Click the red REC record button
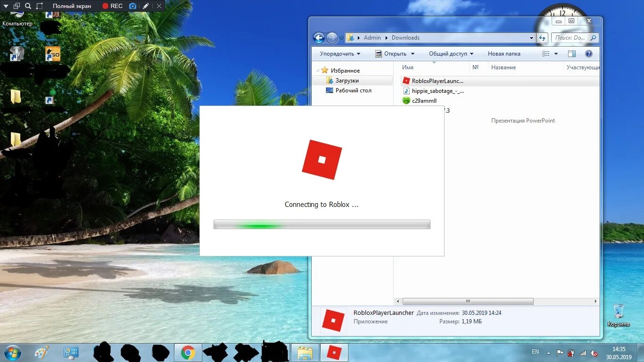644x362 pixels. 112,6
